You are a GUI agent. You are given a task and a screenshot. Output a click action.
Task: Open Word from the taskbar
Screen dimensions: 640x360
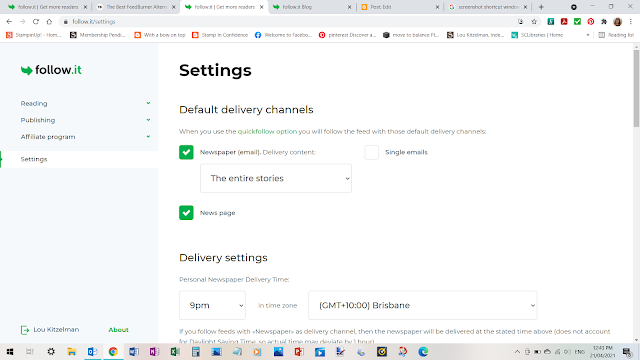click(x=133, y=351)
